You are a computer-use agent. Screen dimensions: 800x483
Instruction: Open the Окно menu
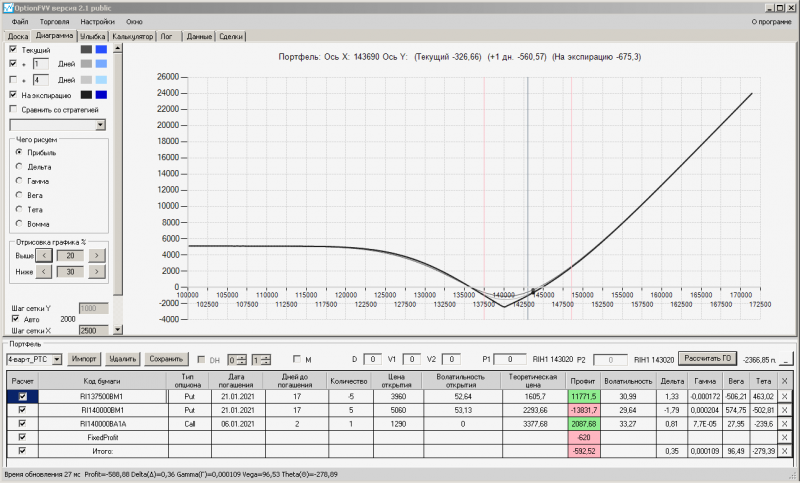coord(134,22)
